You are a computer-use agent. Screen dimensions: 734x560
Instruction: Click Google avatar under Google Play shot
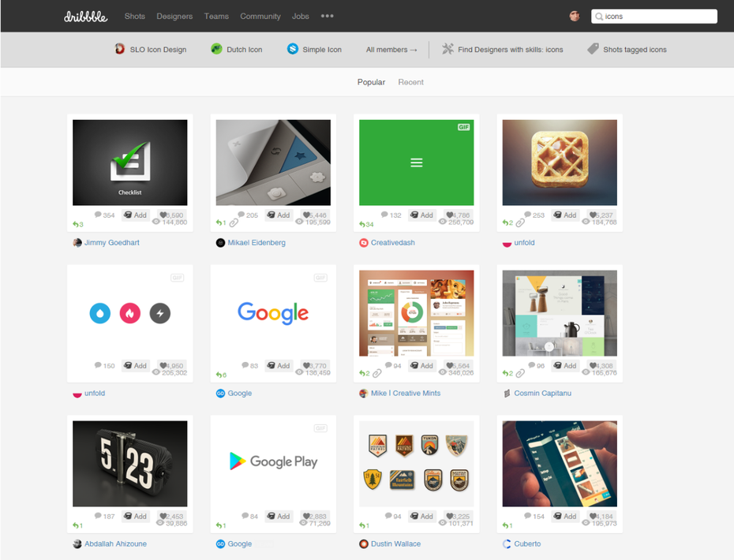220,544
